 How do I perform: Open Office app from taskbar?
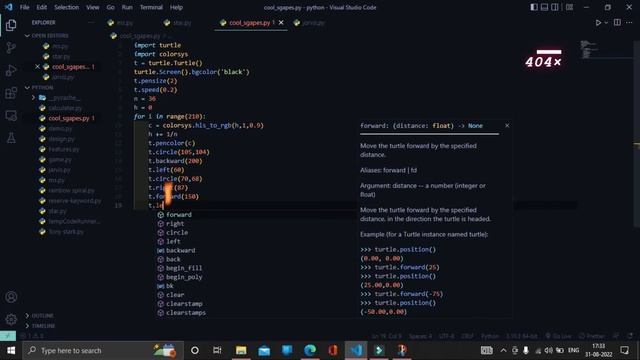click(333, 351)
